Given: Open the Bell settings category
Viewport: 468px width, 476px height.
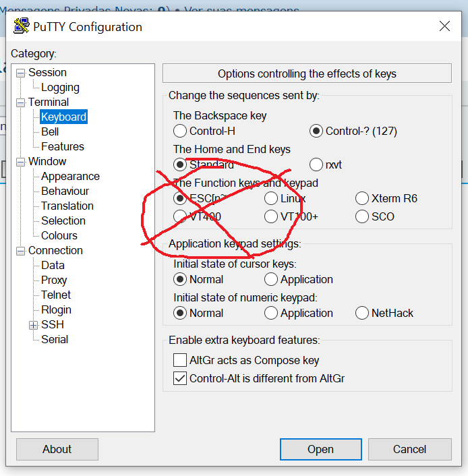Looking at the screenshot, I should pos(50,131).
